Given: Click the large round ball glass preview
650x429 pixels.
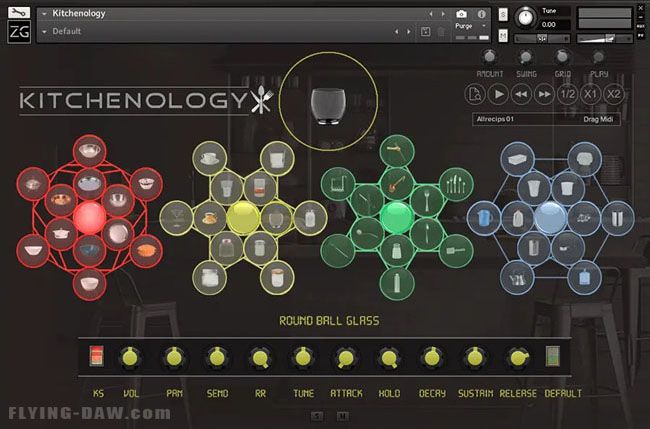Looking at the screenshot, I should (x=328, y=101).
